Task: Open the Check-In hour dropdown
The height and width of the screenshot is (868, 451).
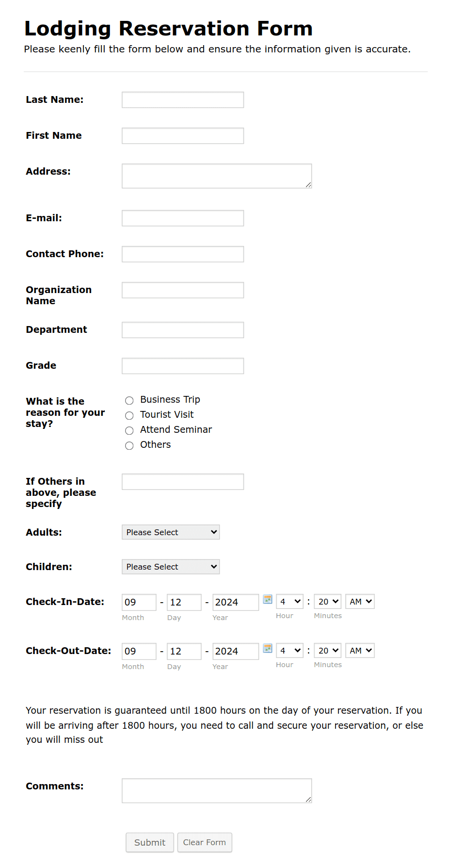Action: coord(289,601)
